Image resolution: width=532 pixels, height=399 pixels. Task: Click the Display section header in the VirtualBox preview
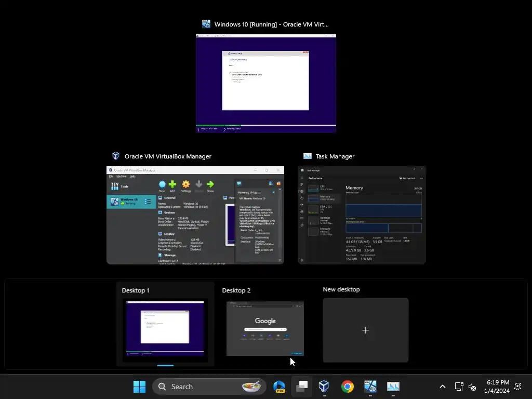(x=167, y=234)
